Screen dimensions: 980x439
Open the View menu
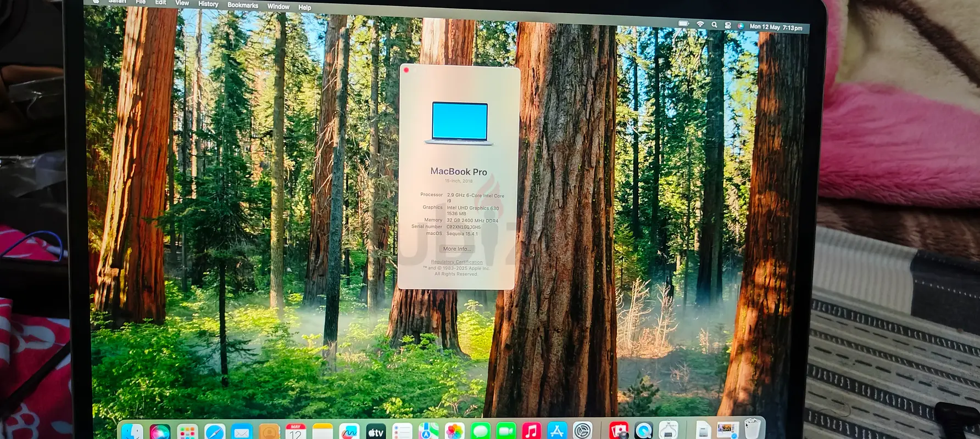point(182,3)
